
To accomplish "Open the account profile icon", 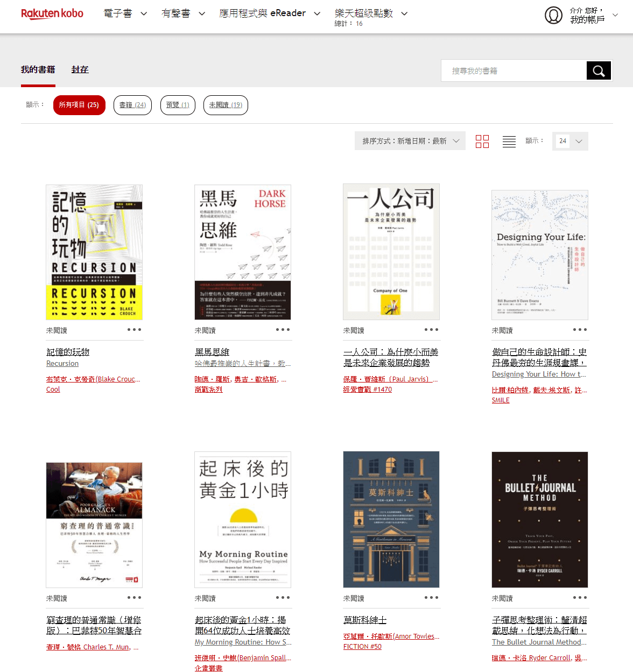I will (x=553, y=15).
